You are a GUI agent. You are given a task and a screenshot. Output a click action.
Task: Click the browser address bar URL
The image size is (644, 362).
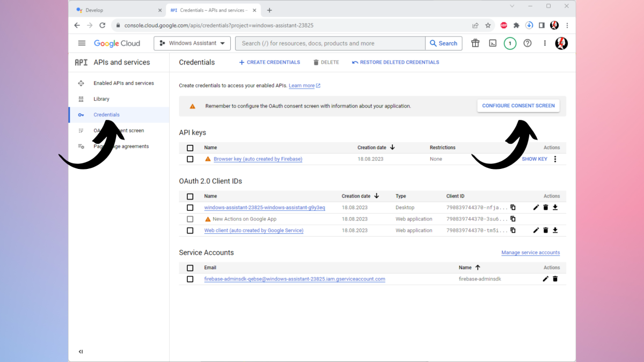tap(219, 25)
